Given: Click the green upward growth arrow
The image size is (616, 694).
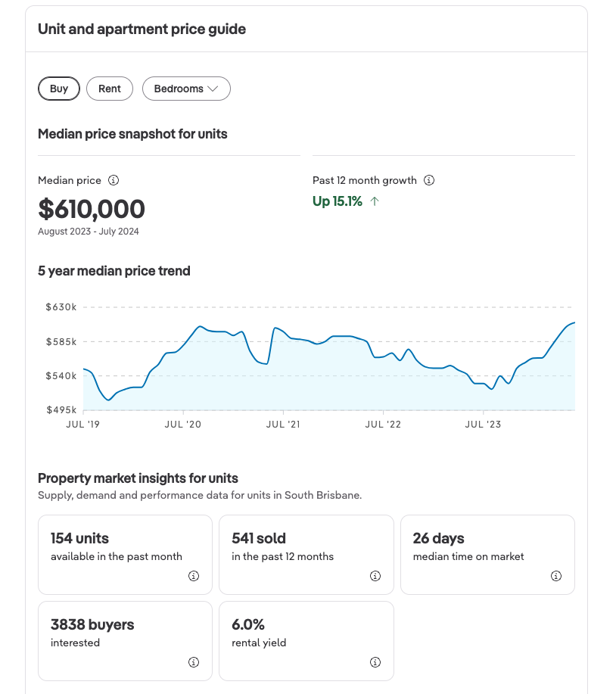Looking at the screenshot, I should coord(375,201).
